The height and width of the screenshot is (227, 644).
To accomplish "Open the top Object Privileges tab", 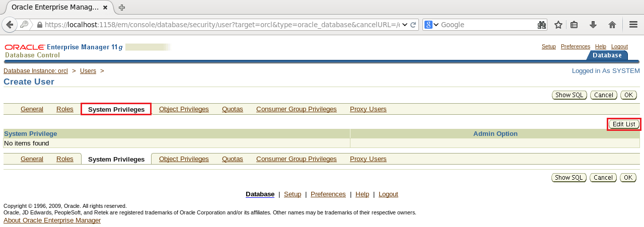I will click(x=184, y=109).
